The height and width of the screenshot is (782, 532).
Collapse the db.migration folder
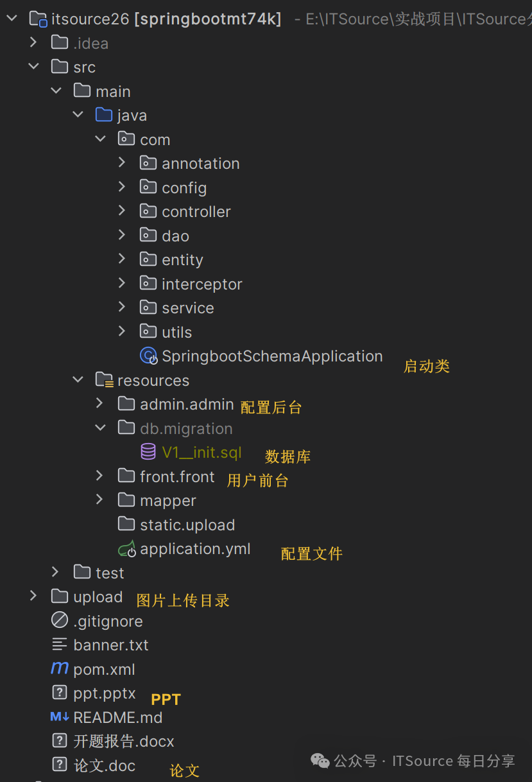click(x=100, y=428)
